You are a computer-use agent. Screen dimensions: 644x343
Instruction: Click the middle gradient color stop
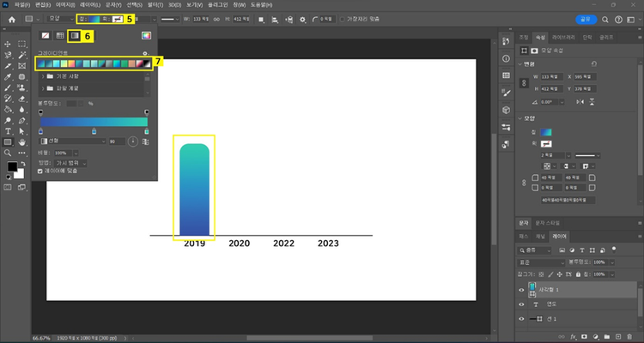pyautogui.click(x=94, y=131)
